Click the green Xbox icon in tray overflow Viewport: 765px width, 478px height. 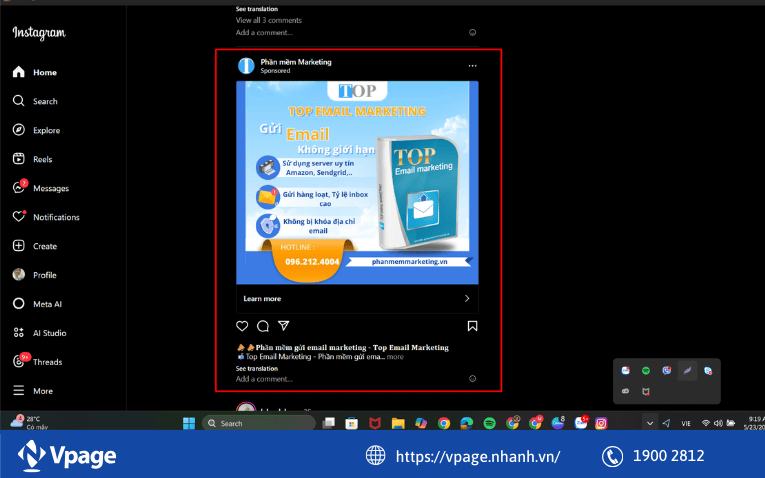[646, 371]
